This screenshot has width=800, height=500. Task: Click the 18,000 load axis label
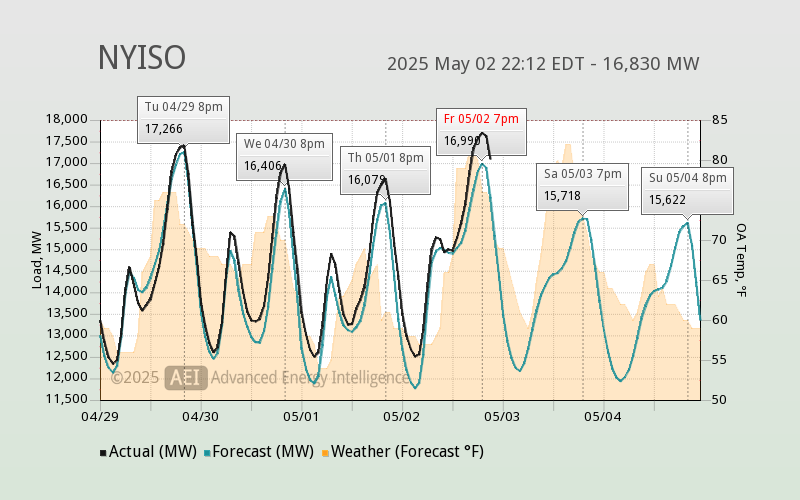pyautogui.click(x=67, y=119)
